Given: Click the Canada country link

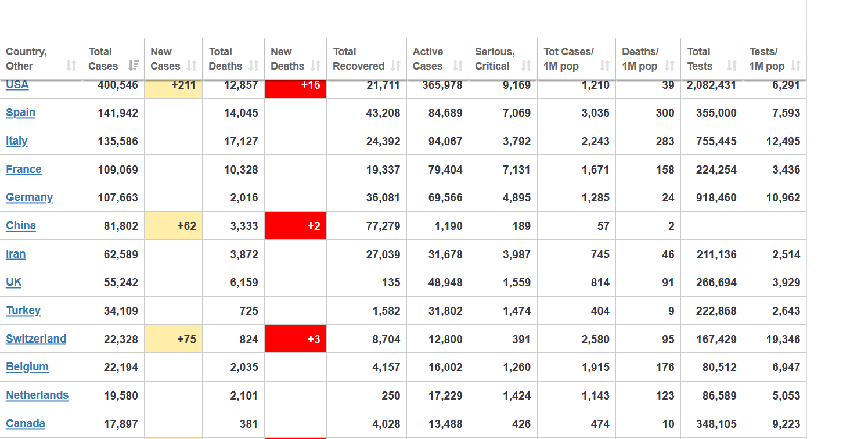Looking at the screenshot, I should 26,424.
